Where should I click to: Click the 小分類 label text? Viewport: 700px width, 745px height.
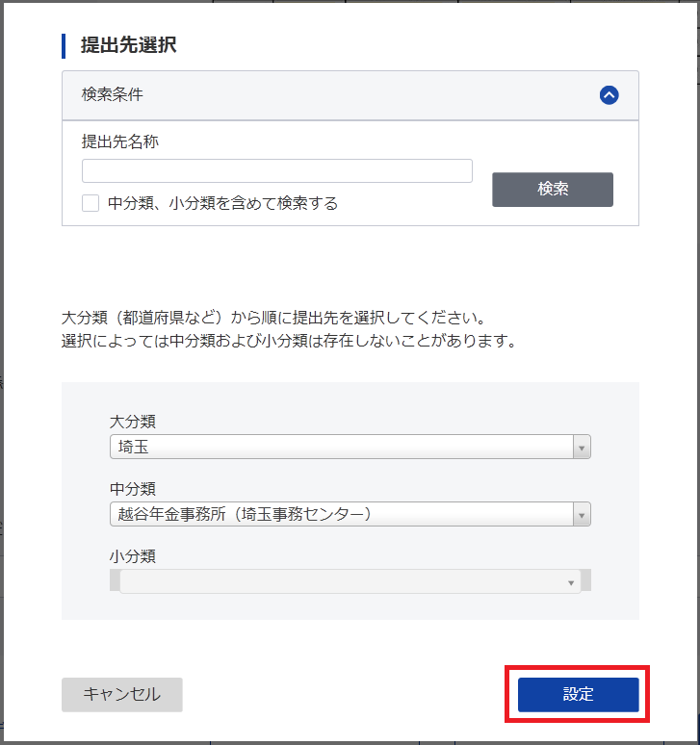pos(133,556)
